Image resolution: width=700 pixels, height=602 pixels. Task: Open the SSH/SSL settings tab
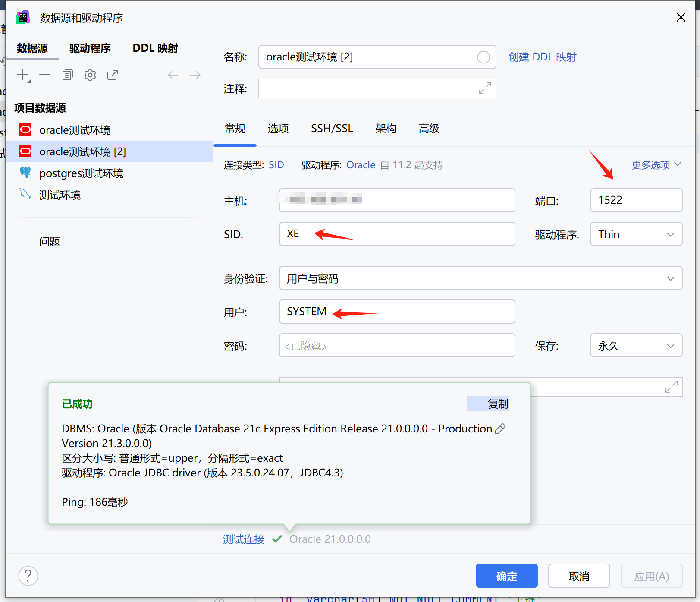[x=332, y=129]
